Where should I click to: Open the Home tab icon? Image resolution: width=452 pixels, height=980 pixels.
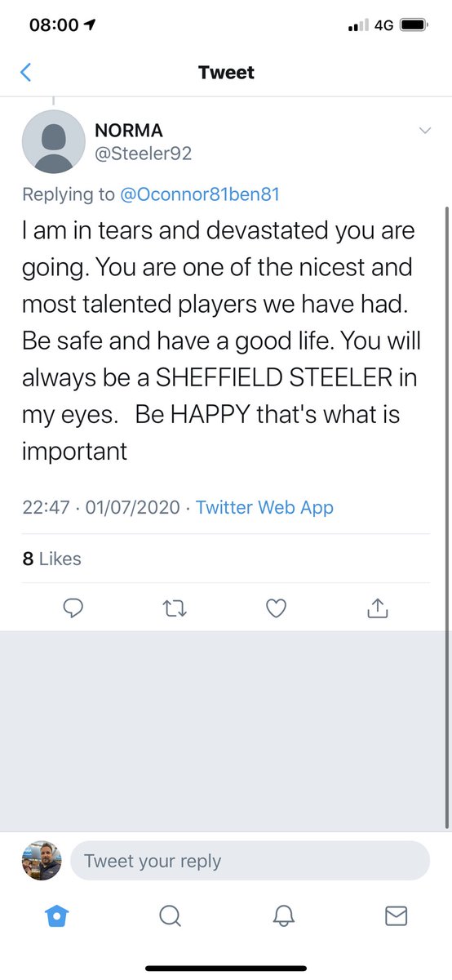57,916
